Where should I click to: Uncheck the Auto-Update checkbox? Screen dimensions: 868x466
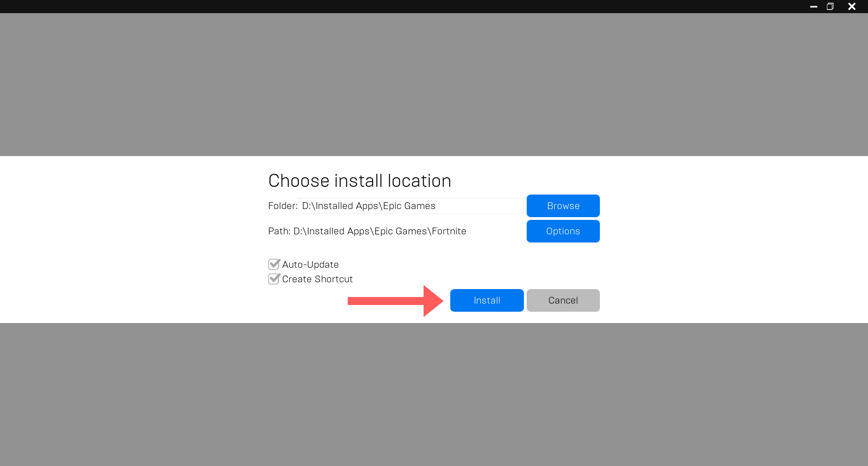(x=274, y=264)
